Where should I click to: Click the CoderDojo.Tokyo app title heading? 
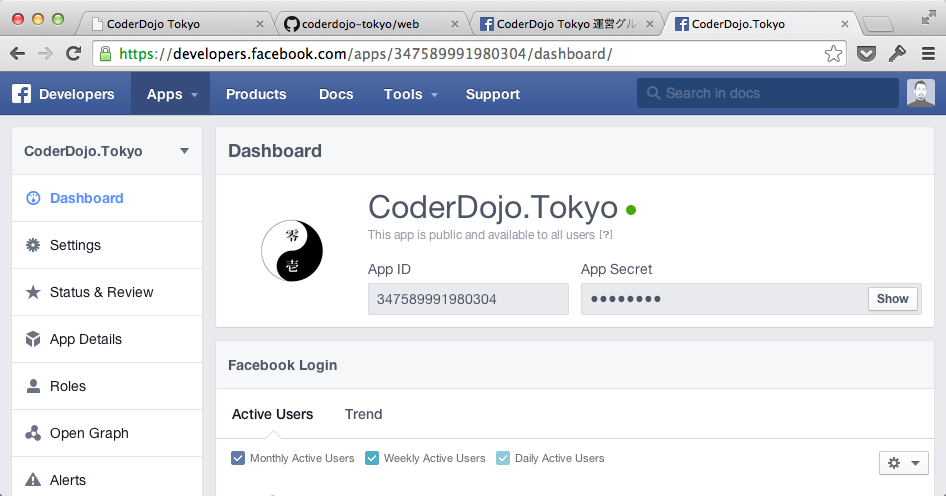coord(492,207)
